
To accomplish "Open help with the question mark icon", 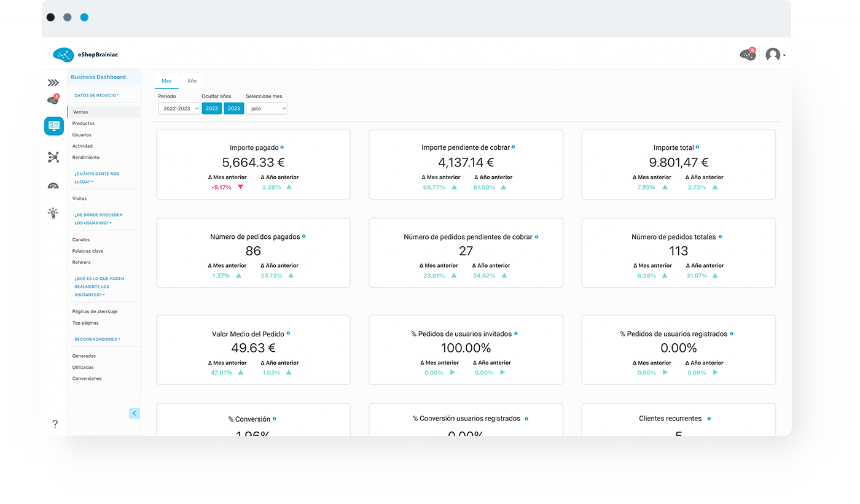I will click(x=55, y=424).
